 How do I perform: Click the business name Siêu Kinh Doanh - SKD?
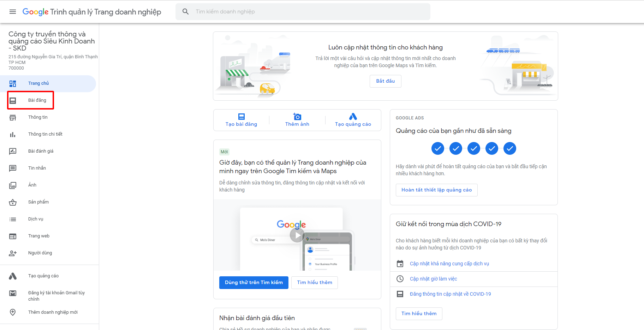tap(52, 41)
